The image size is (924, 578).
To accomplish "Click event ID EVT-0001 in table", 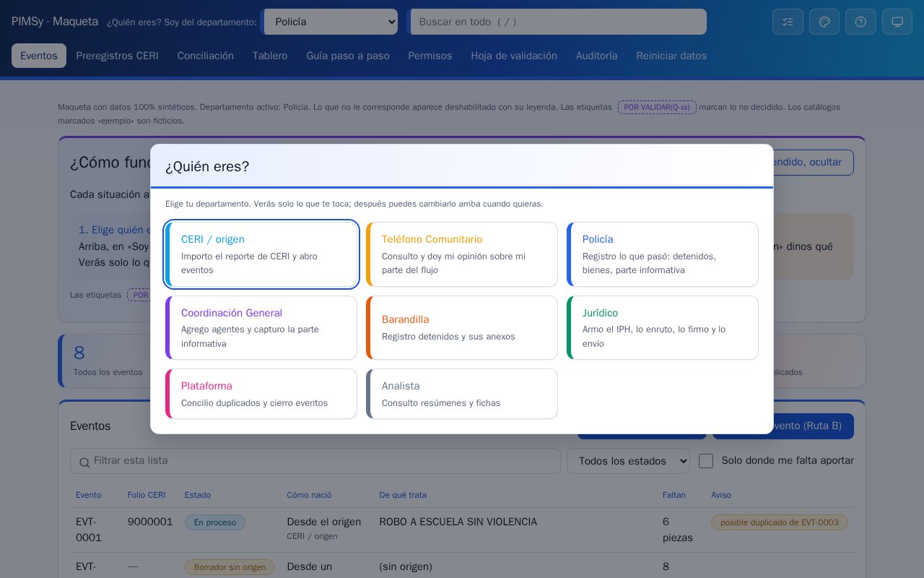I will point(89,530).
